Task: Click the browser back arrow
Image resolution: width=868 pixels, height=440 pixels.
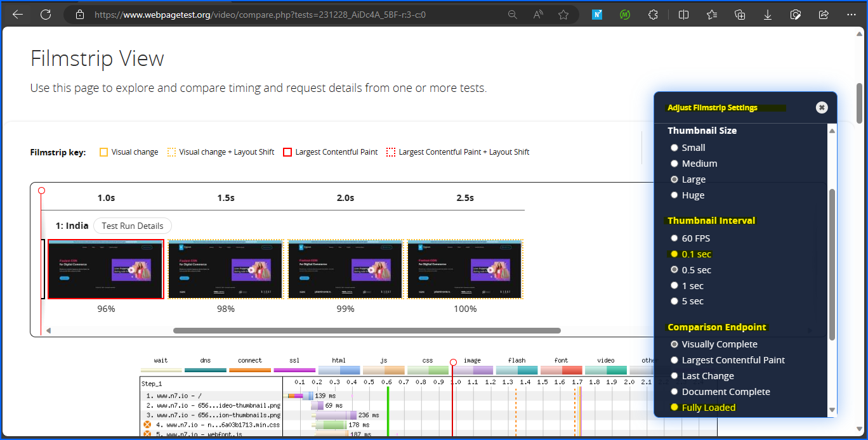Action: tap(18, 15)
